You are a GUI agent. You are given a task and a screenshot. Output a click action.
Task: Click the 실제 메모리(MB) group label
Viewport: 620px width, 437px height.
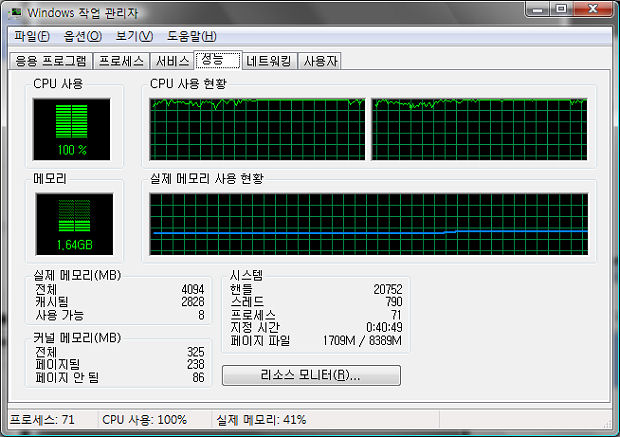77,275
